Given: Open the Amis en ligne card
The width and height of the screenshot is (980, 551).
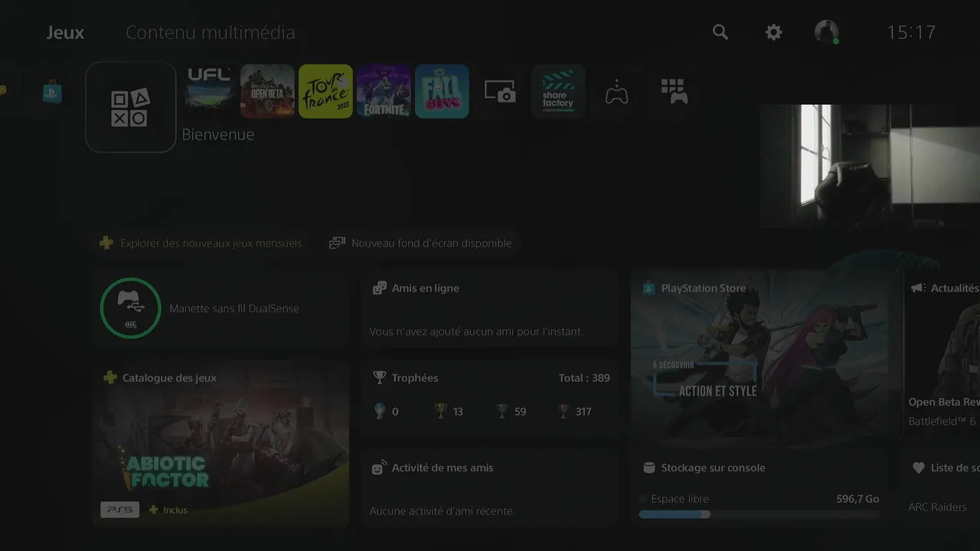Looking at the screenshot, I should [x=489, y=308].
